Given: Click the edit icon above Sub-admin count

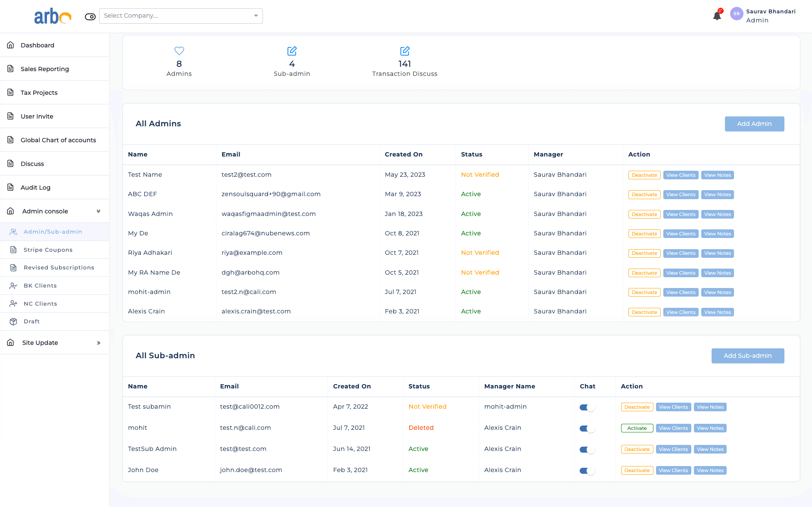Looking at the screenshot, I should (292, 51).
